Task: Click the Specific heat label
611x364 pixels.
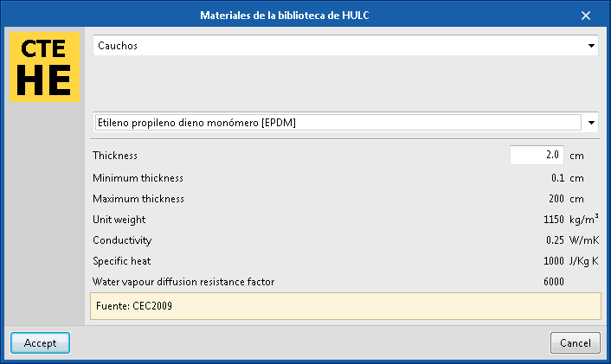Action: pyautogui.click(x=123, y=260)
